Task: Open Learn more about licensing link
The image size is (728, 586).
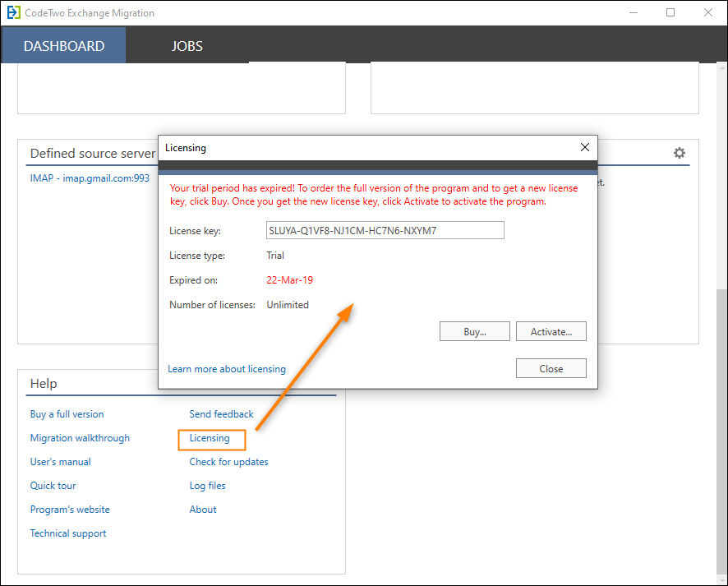Action: tap(227, 369)
